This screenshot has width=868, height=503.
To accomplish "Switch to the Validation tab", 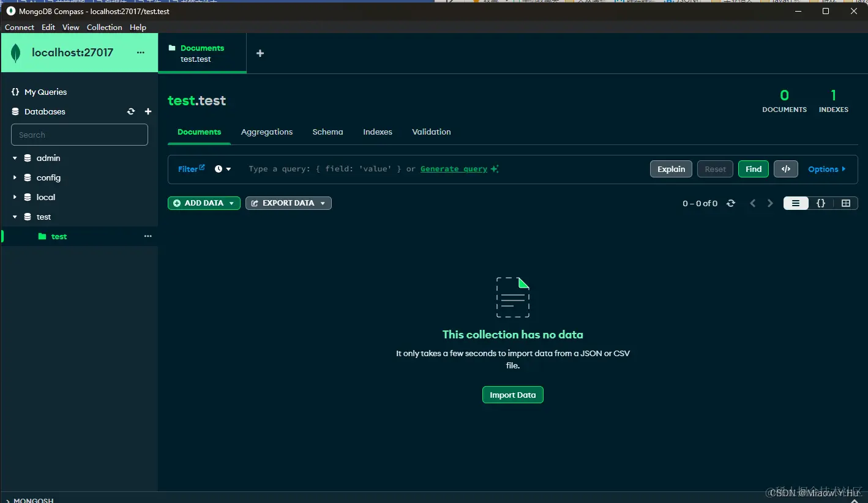I will [x=432, y=132].
